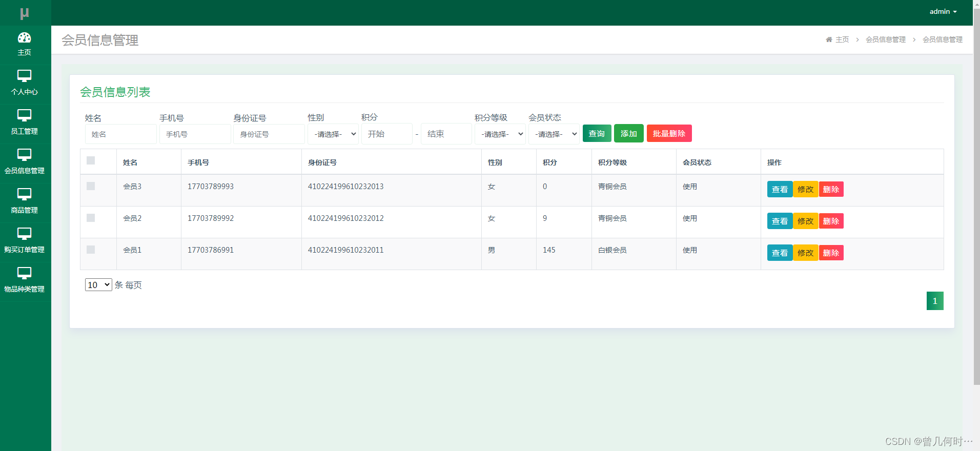Click 修改 button for 会员3

point(805,189)
